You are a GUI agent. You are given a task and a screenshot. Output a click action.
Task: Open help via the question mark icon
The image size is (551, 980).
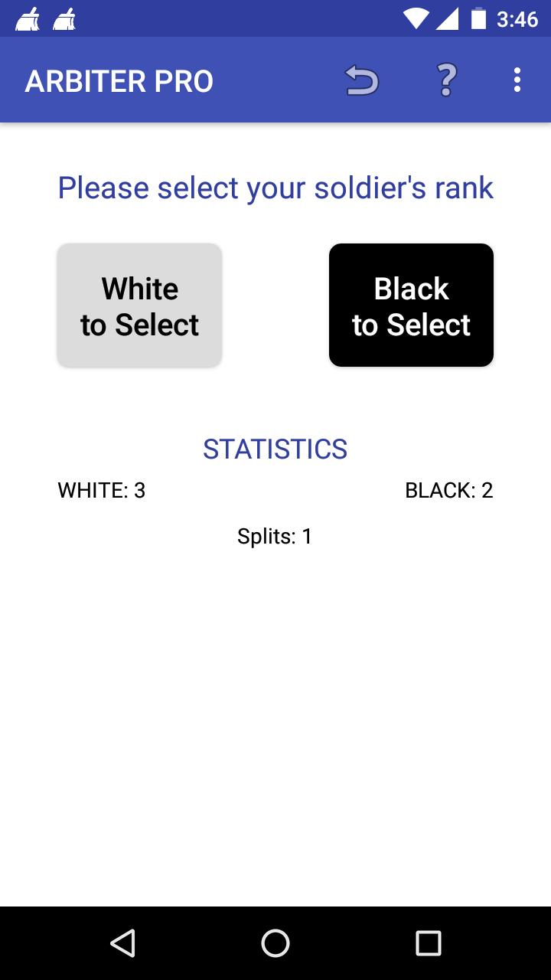446,80
